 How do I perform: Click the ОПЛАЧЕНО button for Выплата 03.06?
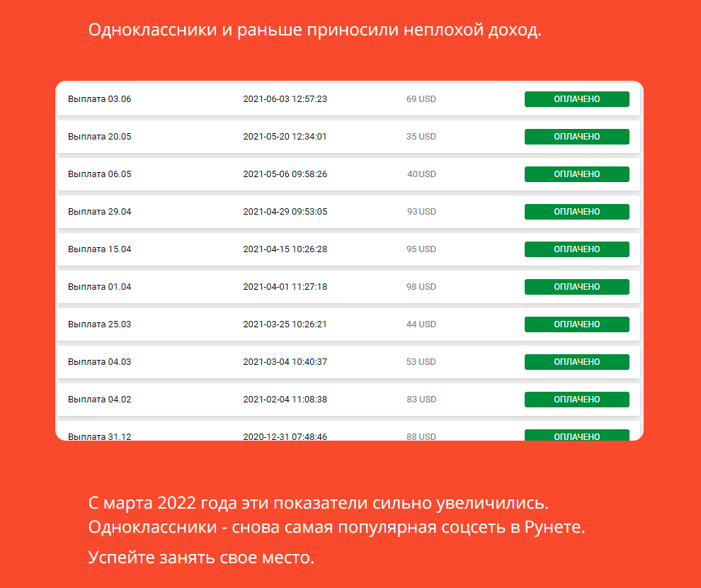coord(576,99)
